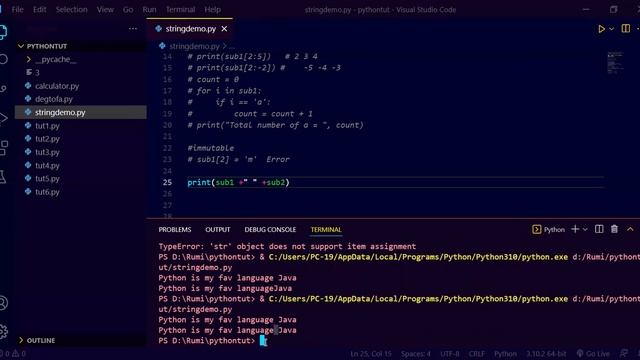
Task: Kill terminal with trash icon
Action: pyautogui.click(x=614, y=229)
